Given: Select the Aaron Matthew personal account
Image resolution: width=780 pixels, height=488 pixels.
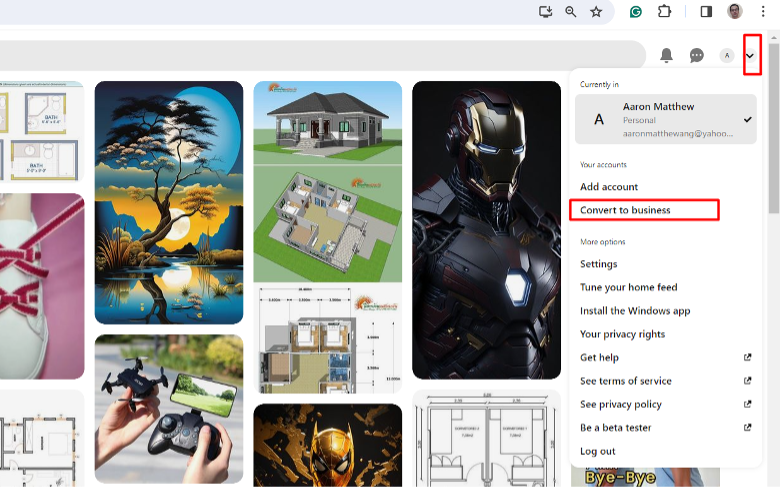Looking at the screenshot, I should tap(666, 119).
